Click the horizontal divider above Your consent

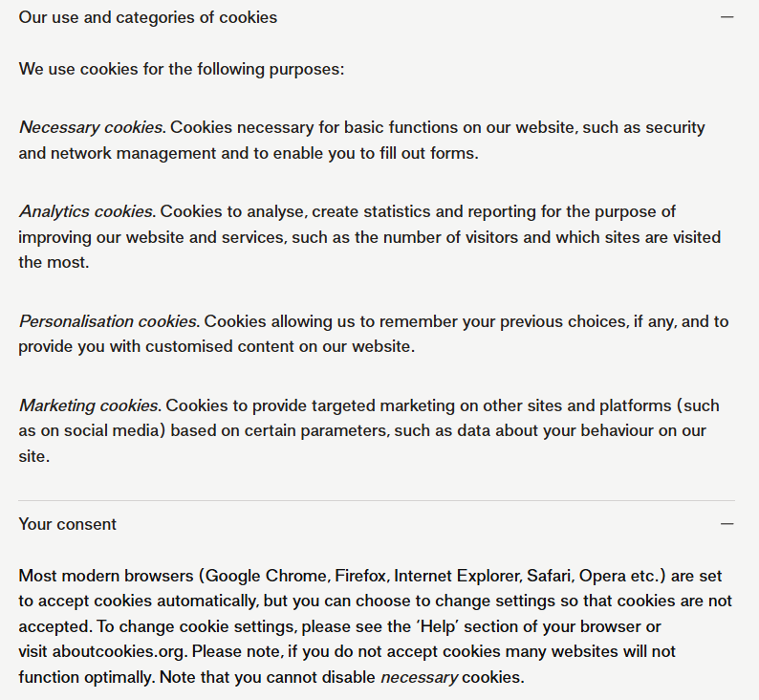coord(377,500)
